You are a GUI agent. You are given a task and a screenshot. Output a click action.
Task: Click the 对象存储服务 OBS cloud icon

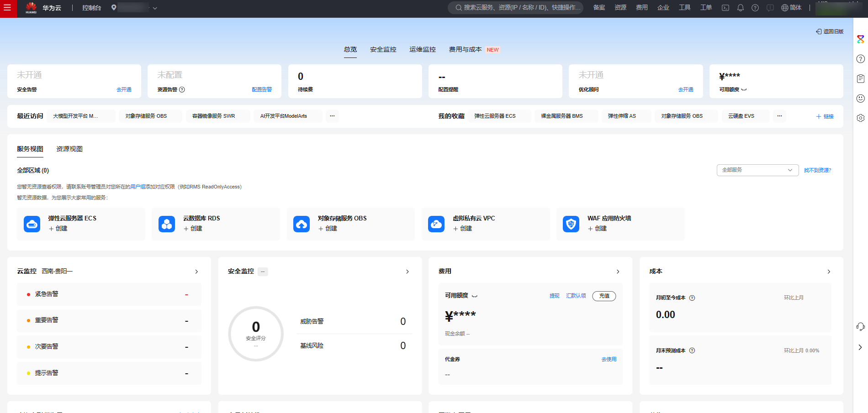[302, 224]
